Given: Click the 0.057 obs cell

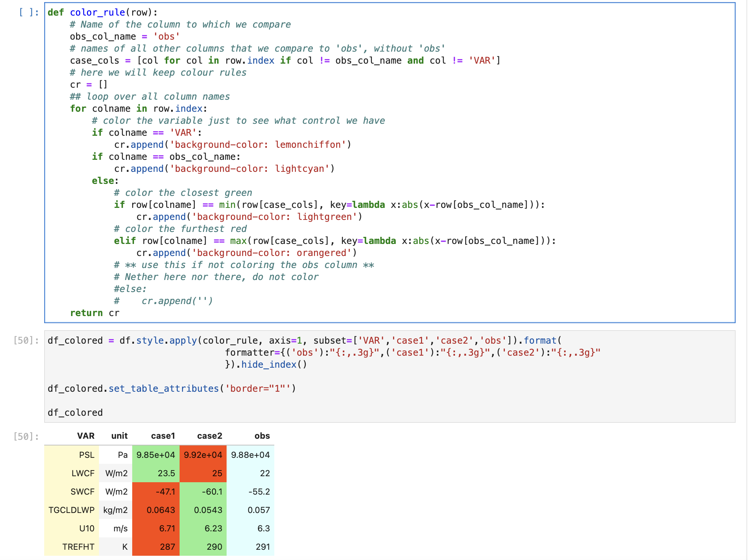Looking at the screenshot, I should (250, 510).
